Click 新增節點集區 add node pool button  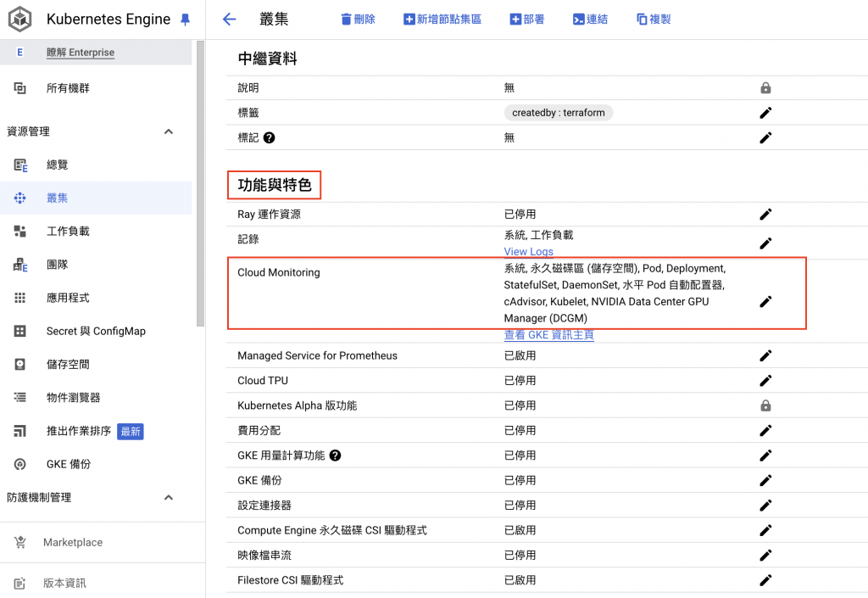pyautogui.click(x=442, y=20)
